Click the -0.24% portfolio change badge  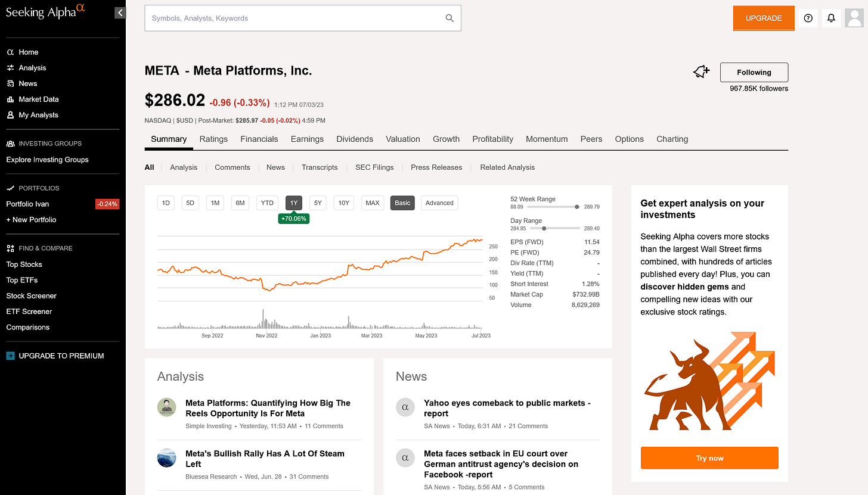(x=107, y=204)
